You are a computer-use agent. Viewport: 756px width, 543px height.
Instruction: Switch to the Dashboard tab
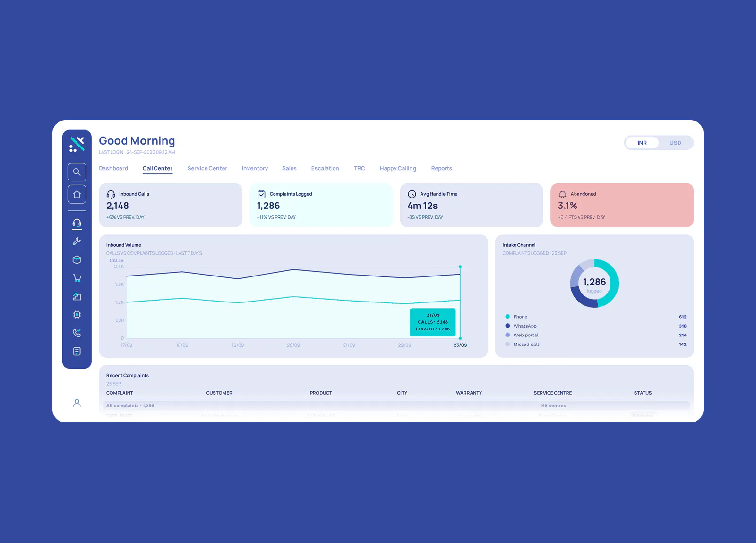tap(113, 169)
